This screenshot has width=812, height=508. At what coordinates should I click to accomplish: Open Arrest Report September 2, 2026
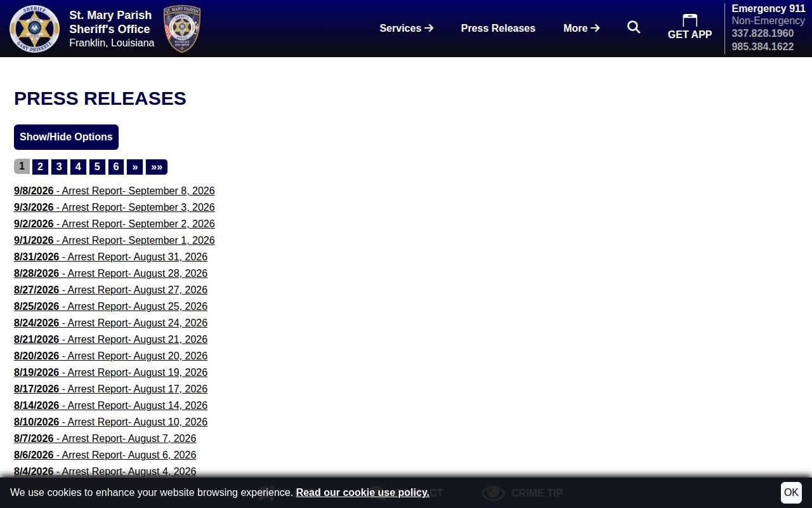click(114, 224)
